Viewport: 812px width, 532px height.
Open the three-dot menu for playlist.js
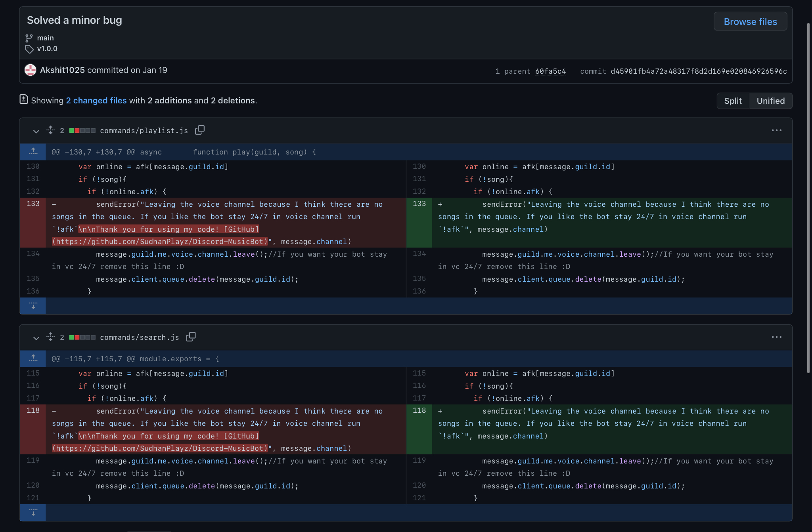pyautogui.click(x=777, y=130)
